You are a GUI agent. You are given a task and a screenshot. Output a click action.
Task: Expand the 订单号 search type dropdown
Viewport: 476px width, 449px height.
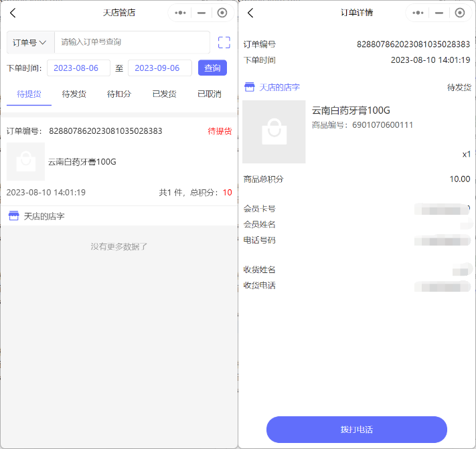click(x=29, y=42)
